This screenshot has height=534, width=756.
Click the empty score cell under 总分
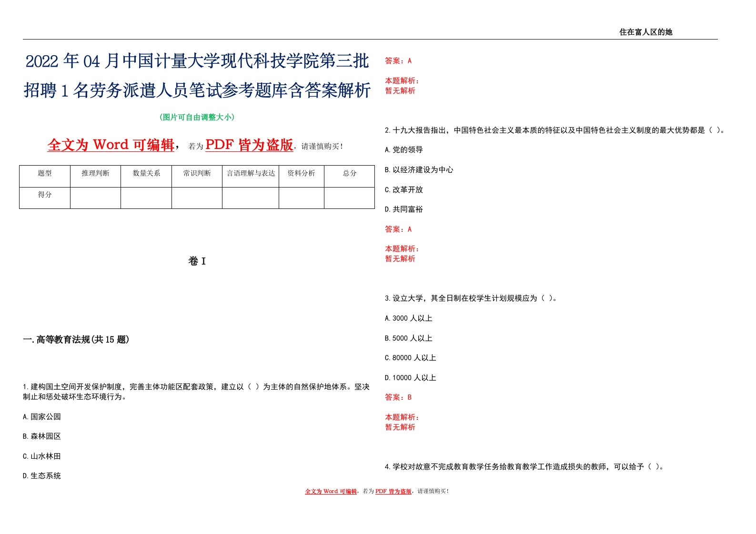click(x=350, y=198)
